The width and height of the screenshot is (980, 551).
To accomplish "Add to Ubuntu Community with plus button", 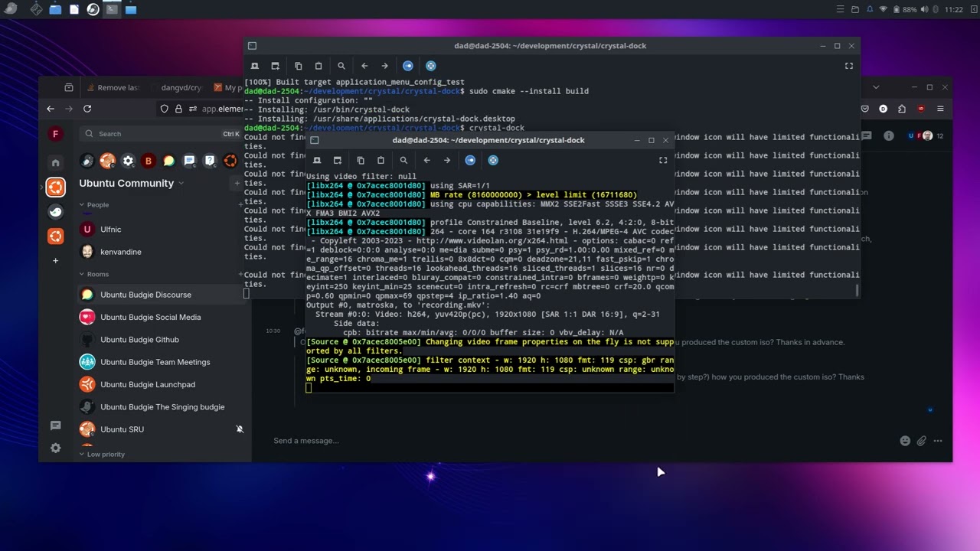I will pyautogui.click(x=237, y=184).
